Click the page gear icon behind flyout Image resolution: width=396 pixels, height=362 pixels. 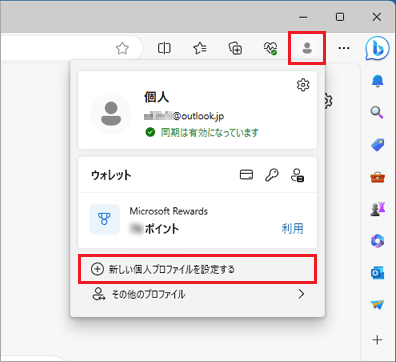coord(328,101)
